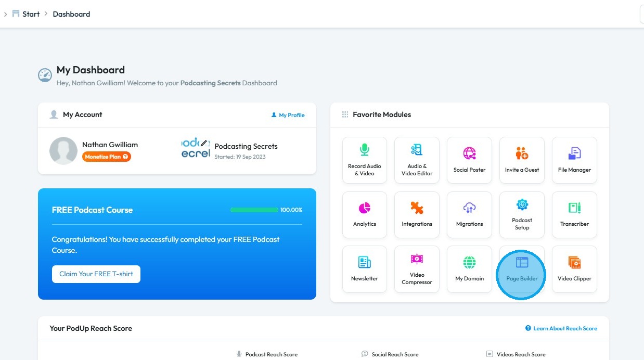The image size is (644, 360).
Task: Open the Audio & Video Editor module
Action: click(x=417, y=160)
